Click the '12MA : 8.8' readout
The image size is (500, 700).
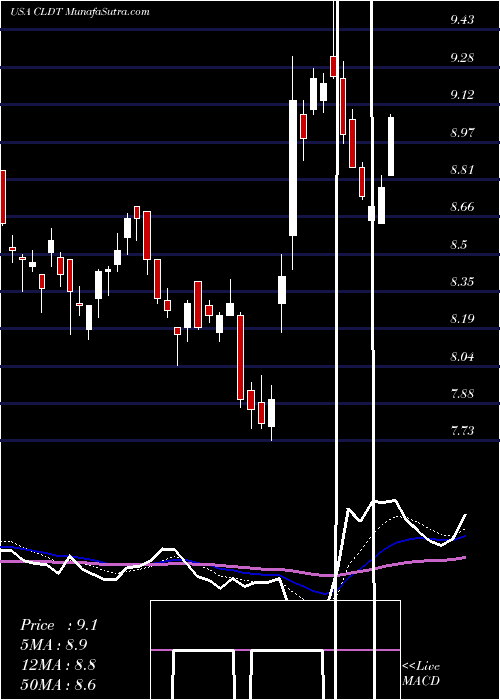[x=58, y=665]
